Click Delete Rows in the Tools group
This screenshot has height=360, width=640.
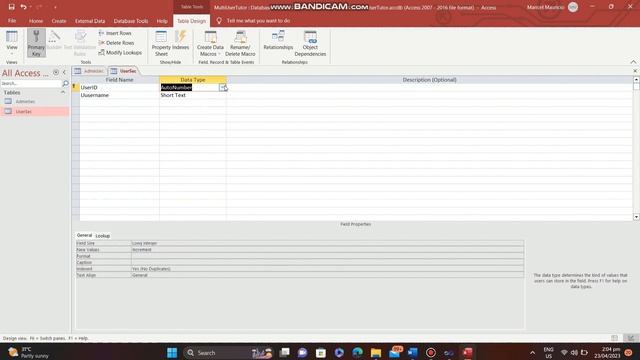(x=116, y=43)
